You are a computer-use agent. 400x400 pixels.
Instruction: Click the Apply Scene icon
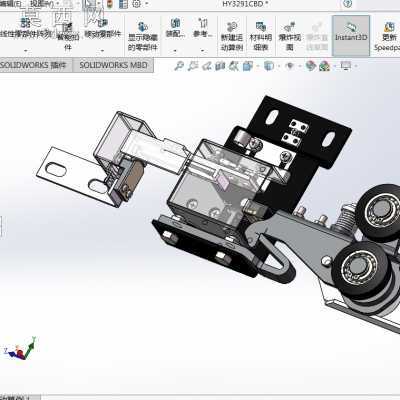click(324, 66)
